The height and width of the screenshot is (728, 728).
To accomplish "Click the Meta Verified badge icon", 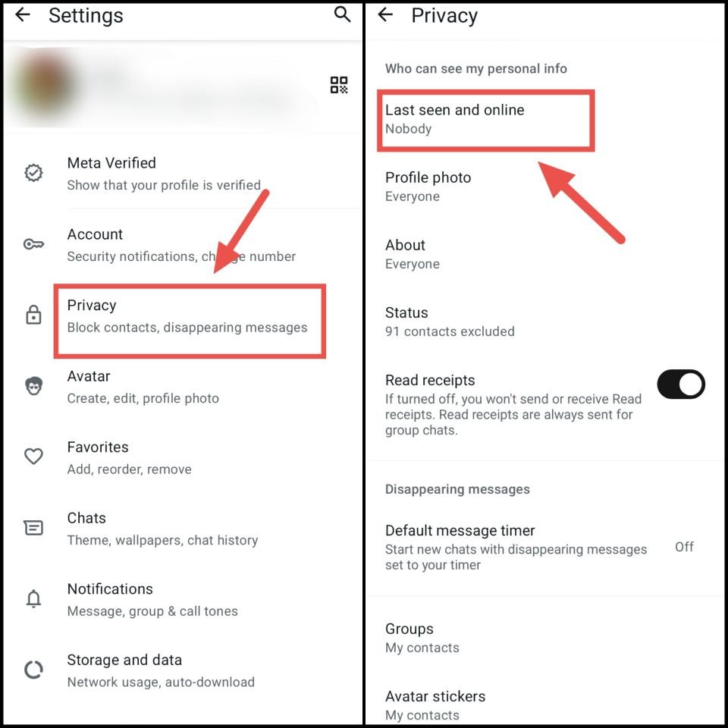I will coord(33,173).
